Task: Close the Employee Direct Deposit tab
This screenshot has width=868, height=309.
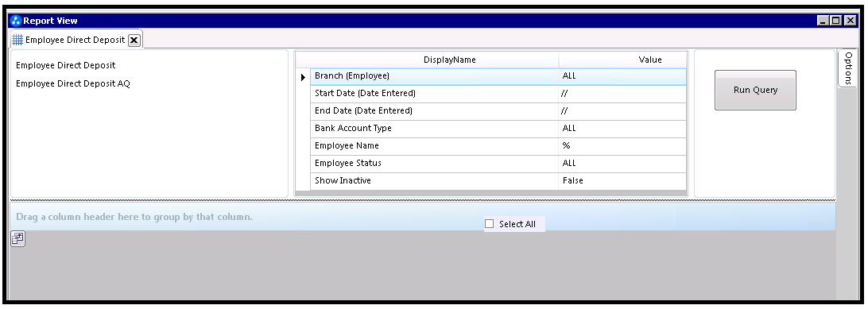Action: pos(134,40)
